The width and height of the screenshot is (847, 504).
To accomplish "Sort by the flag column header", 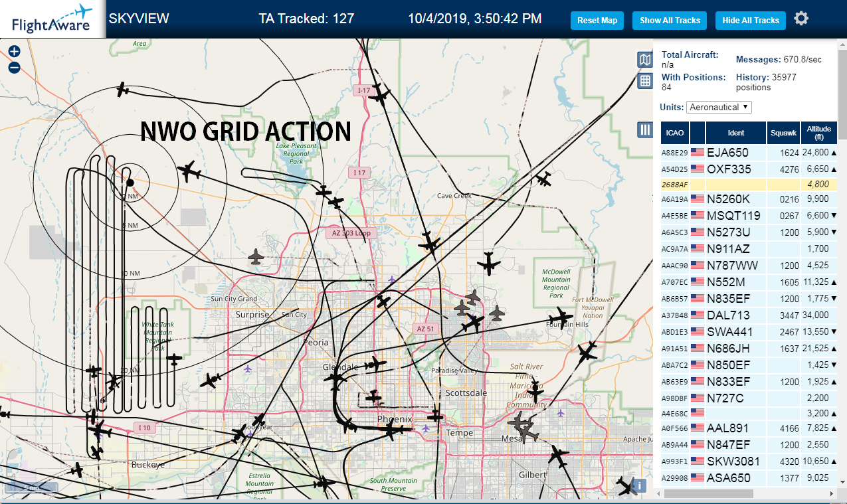I will 698,133.
